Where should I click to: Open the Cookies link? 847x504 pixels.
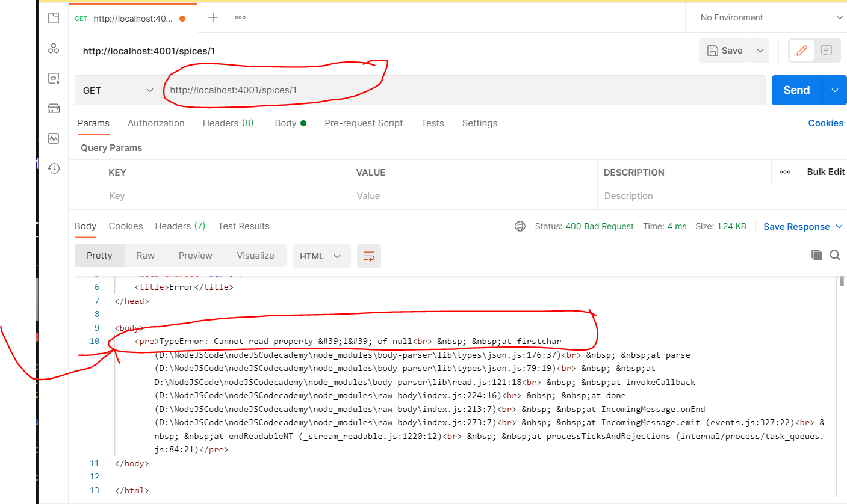(825, 123)
